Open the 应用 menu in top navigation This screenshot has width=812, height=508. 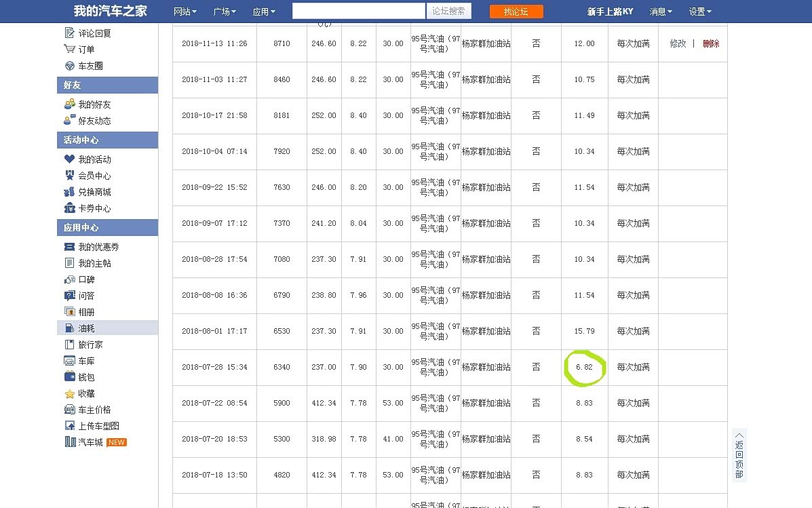[x=264, y=12]
